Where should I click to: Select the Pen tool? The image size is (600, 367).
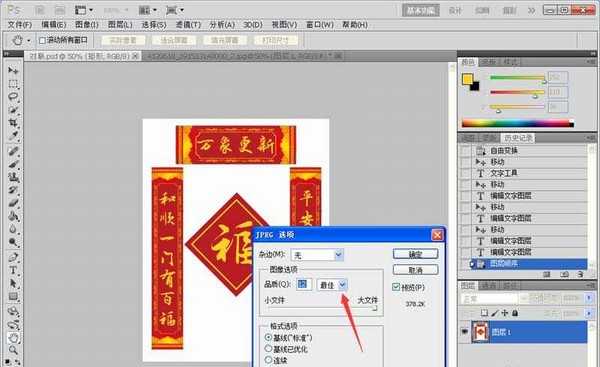(13, 258)
